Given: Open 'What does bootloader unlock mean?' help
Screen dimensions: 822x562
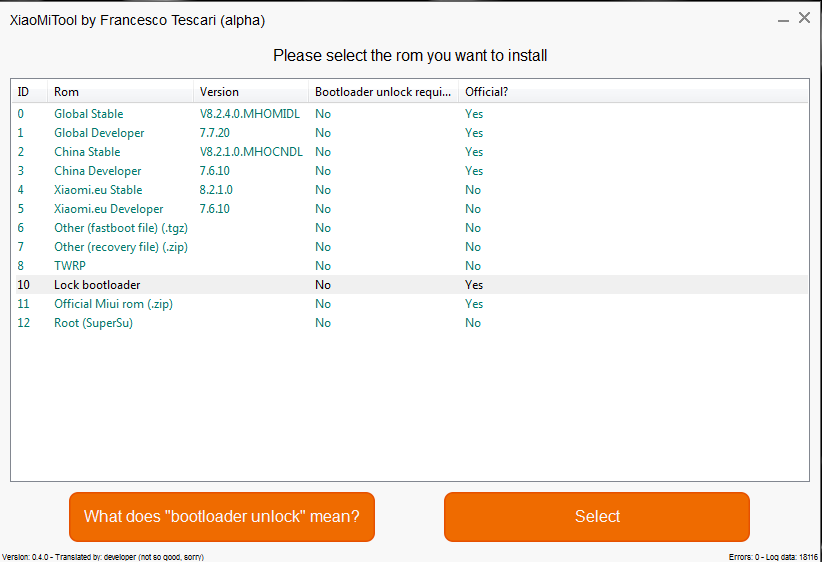Looking at the screenshot, I should (x=222, y=517).
